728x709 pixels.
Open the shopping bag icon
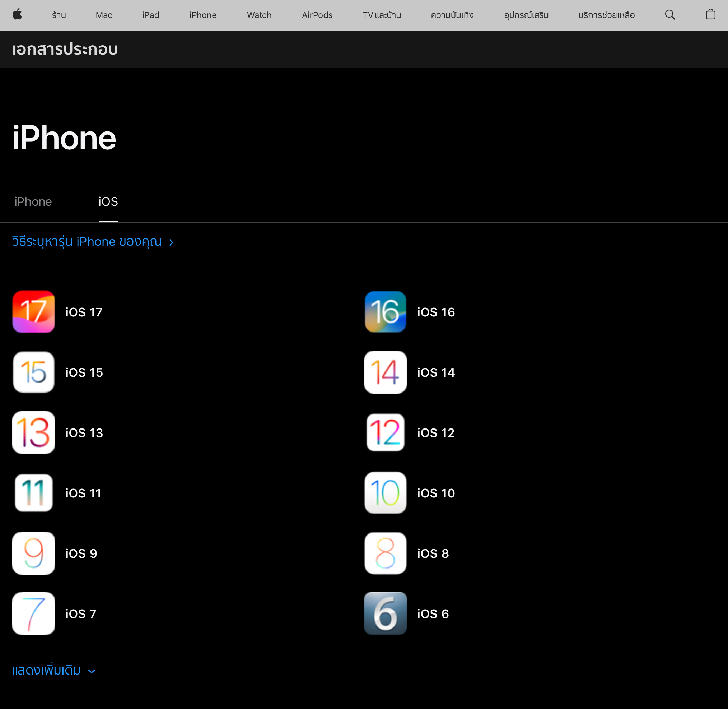(710, 15)
